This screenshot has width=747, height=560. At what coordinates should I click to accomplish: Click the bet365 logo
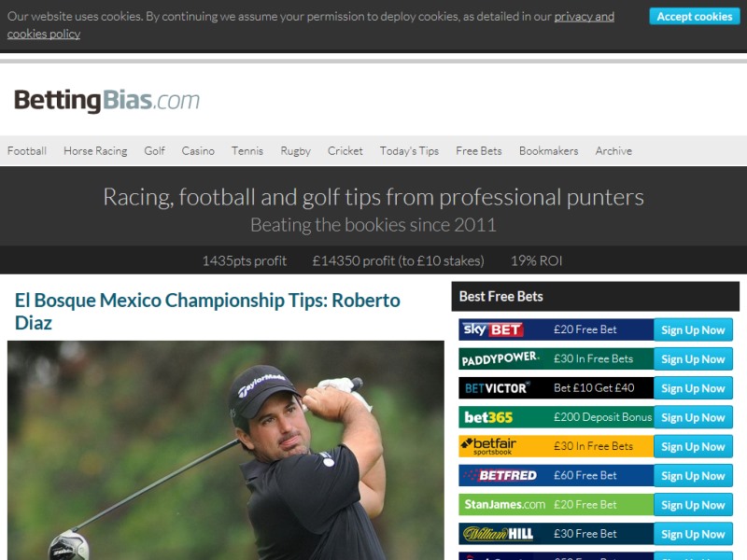click(488, 417)
